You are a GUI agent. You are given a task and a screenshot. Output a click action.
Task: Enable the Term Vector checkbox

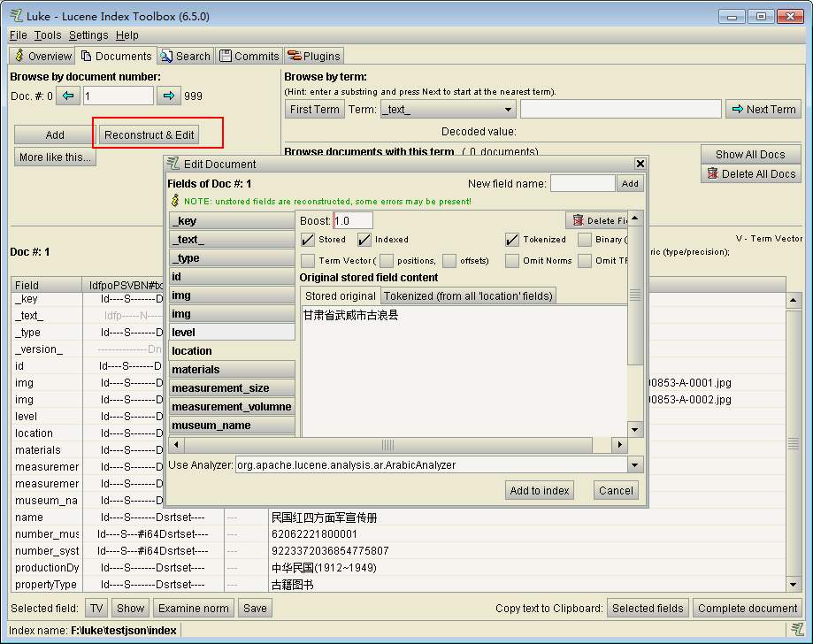(x=308, y=260)
